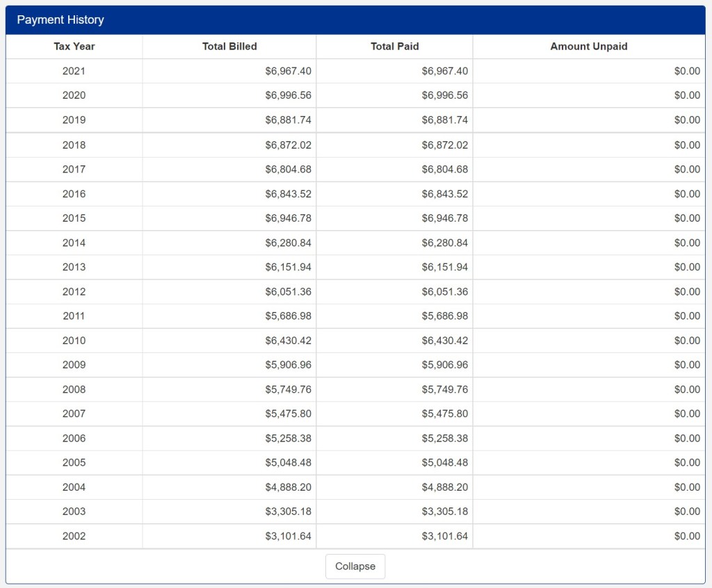Screen dimensions: 712x588
Task: Click the Payment History panel header
Action: [60, 19]
